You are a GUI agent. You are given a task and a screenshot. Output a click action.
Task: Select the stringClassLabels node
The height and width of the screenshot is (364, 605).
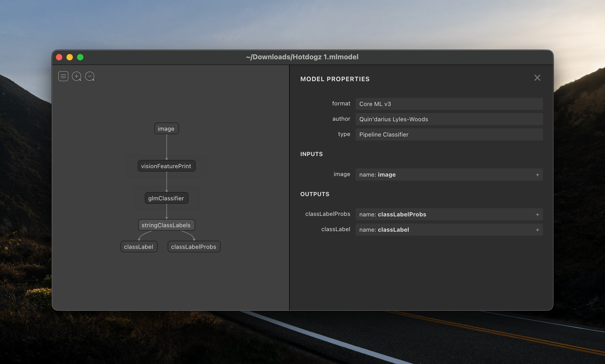coord(166,225)
